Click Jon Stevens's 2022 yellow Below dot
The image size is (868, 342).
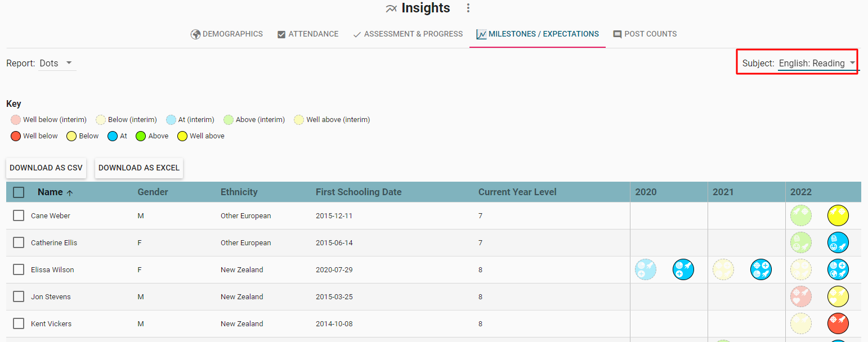838,296
